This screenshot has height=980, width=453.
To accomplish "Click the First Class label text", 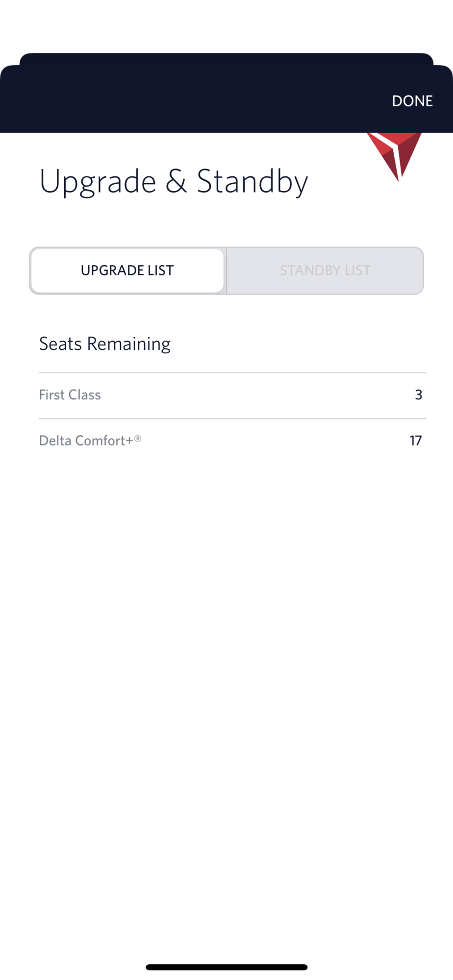I will tap(70, 395).
